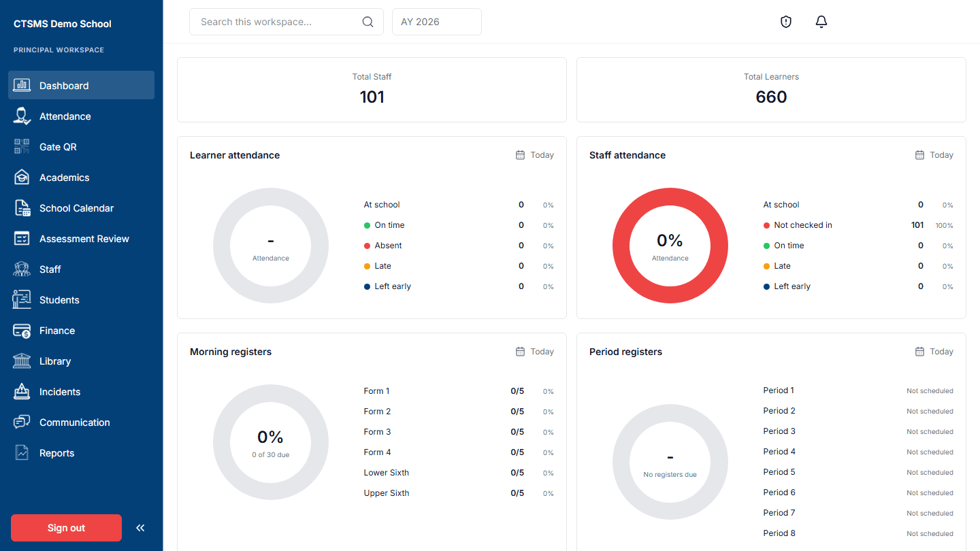Screen dimensions: 980x551
Task: Click the Students sidebar icon
Action: [22, 299]
